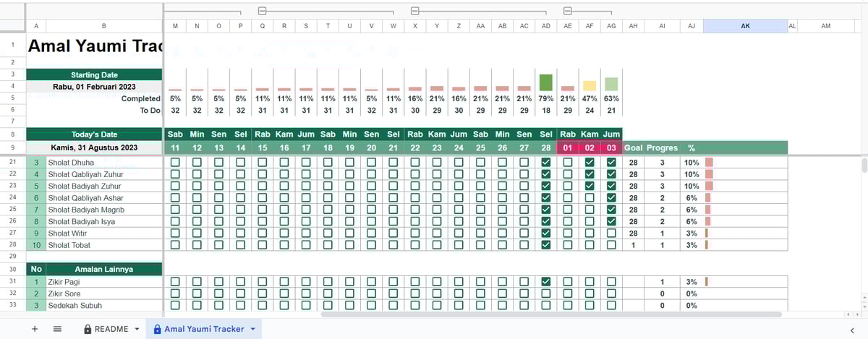The width and height of the screenshot is (868, 339).
Task: Uncheck Sholat Dhuha checkbox for day 02
Action: (590, 163)
